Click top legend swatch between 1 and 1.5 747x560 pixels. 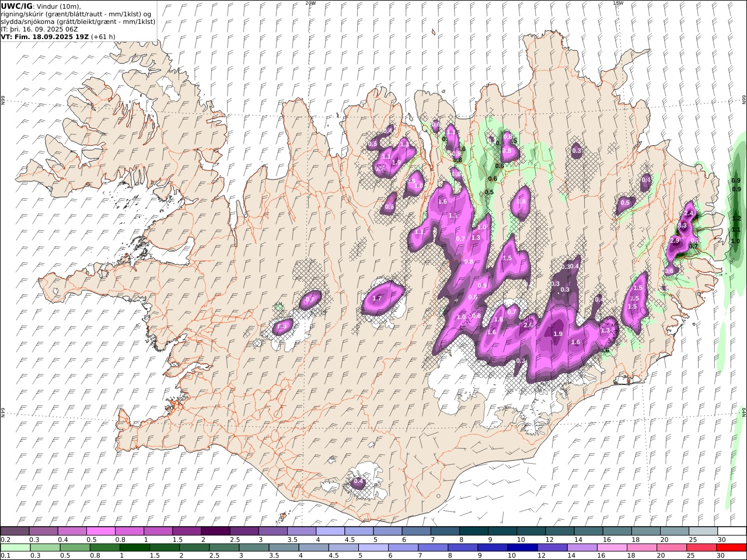pos(158,531)
